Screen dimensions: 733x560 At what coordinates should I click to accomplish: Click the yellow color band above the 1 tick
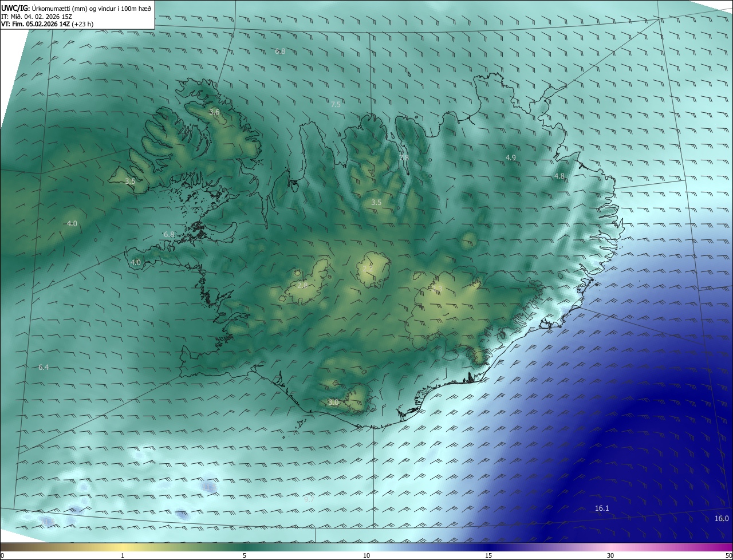tap(123, 547)
